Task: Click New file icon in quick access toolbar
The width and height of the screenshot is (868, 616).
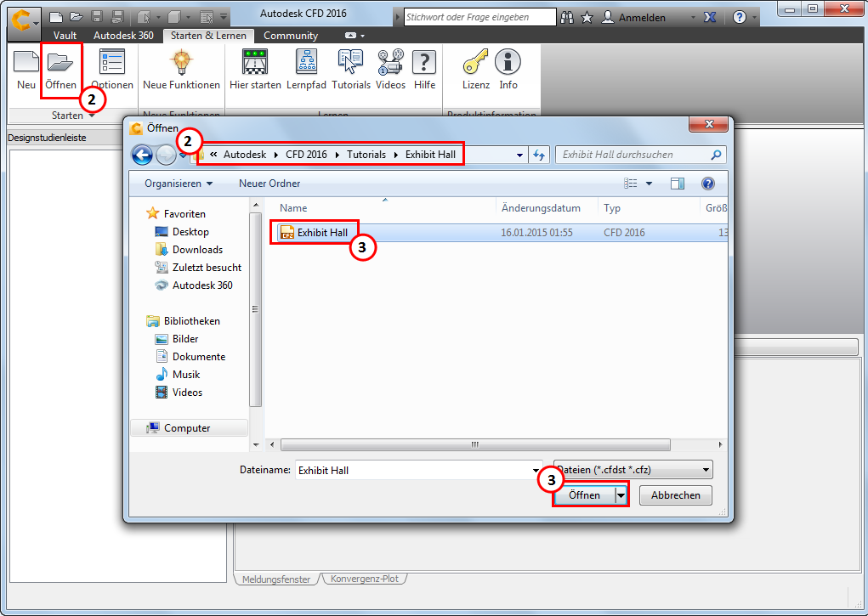Action: pyautogui.click(x=56, y=17)
